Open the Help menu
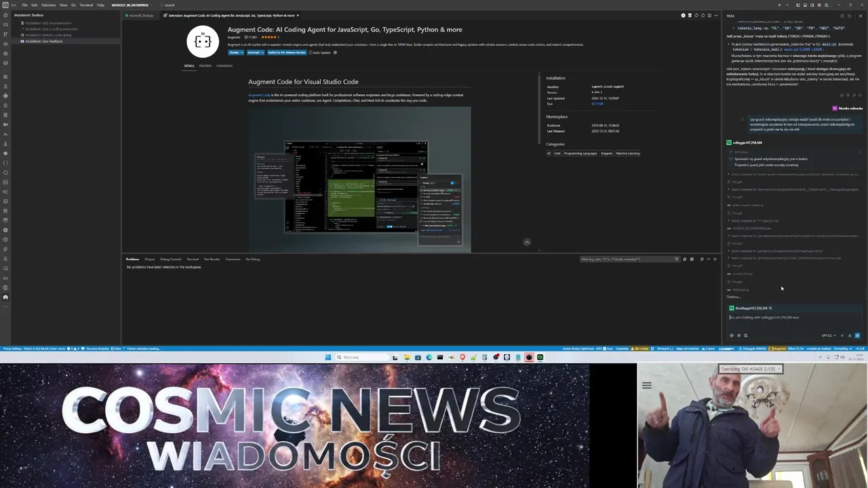The width and height of the screenshot is (868, 488). (x=100, y=5)
